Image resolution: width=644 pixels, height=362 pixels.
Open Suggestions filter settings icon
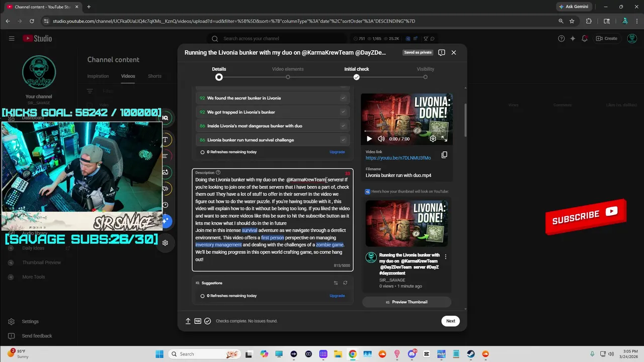[336, 283]
